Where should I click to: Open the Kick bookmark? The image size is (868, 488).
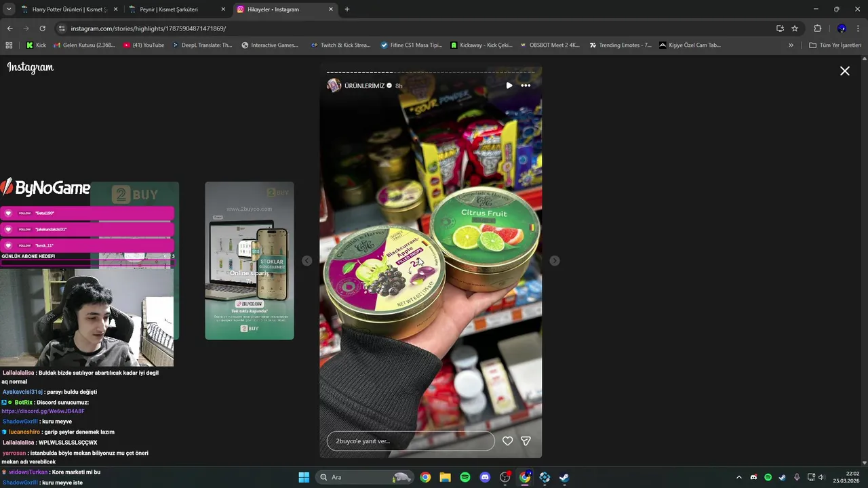click(37, 45)
